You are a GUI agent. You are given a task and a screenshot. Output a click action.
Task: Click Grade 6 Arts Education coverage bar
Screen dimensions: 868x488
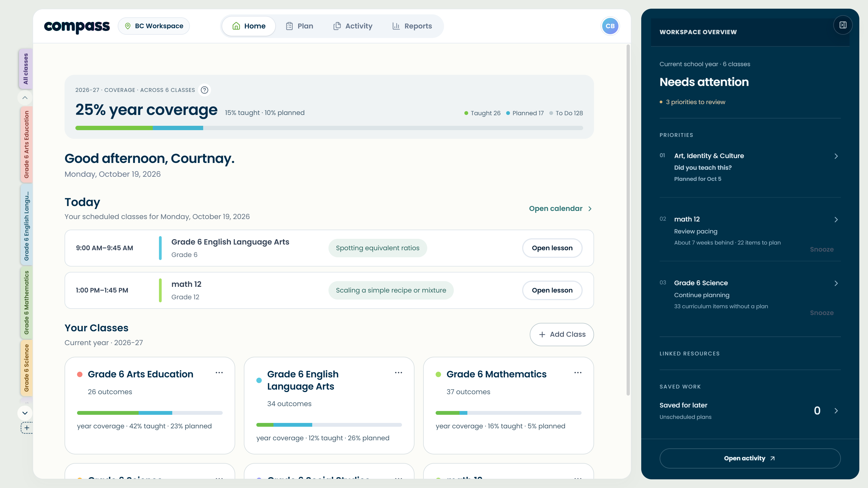pyautogui.click(x=150, y=413)
